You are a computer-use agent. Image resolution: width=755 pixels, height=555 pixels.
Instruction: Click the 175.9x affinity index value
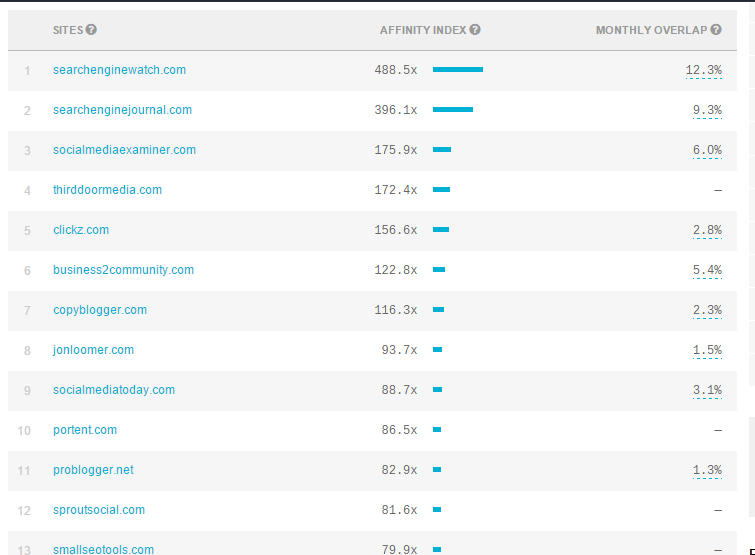(396, 150)
